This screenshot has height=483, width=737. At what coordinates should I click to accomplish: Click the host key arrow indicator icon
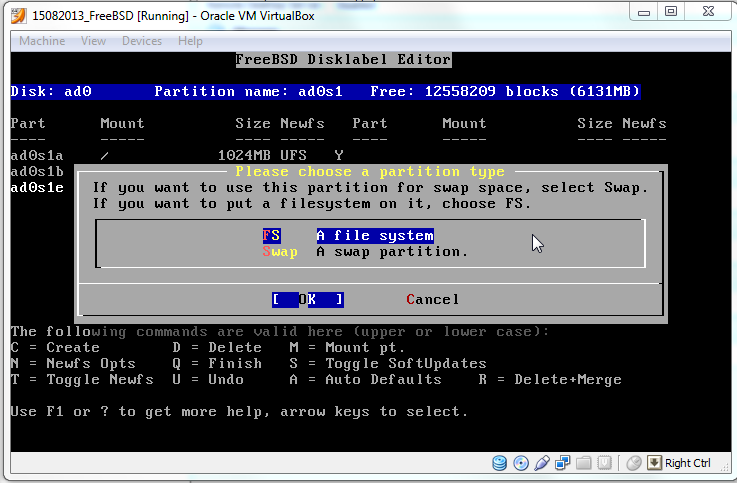(654, 463)
